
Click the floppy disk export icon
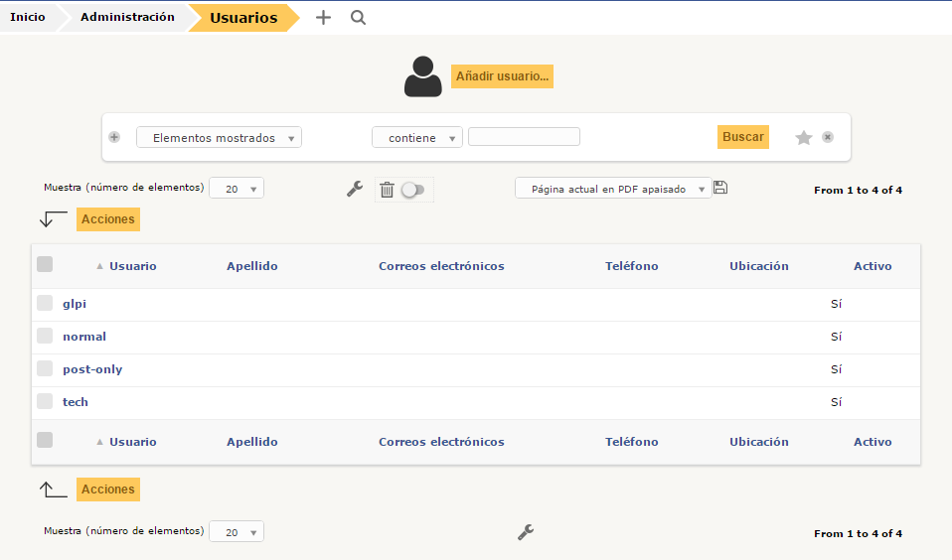[x=720, y=188]
